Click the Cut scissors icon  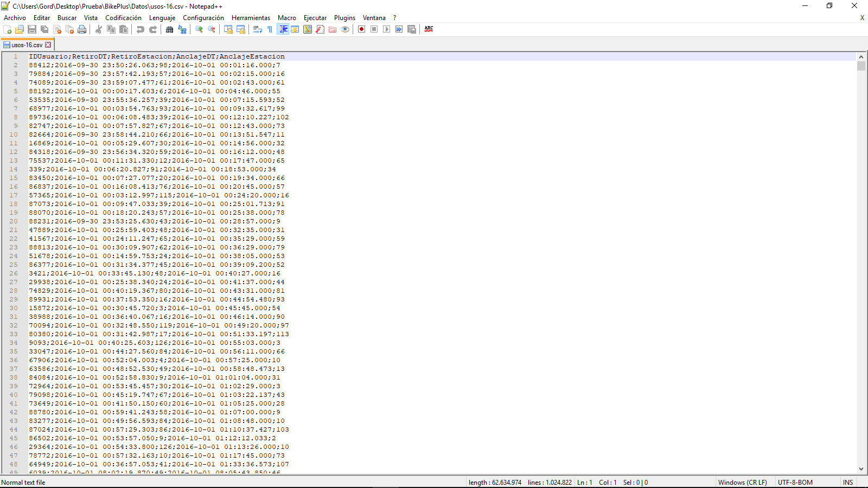99,29
